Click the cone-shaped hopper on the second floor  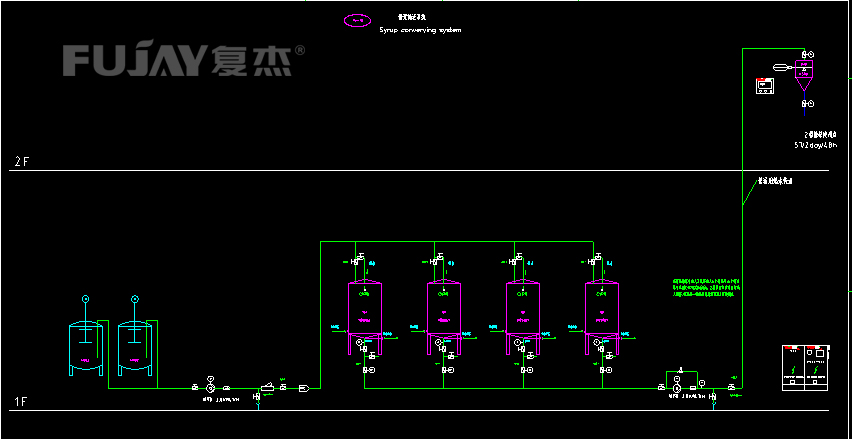pos(803,74)
